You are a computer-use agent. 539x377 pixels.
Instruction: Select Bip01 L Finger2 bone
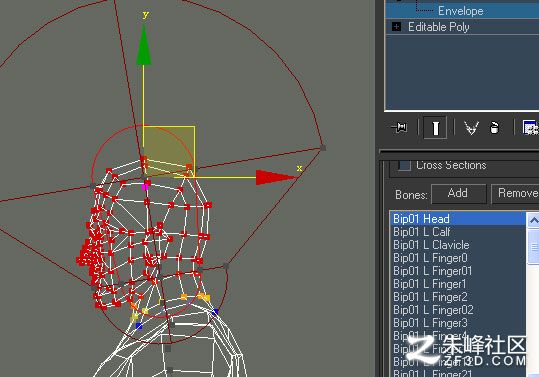tap(458, 297)
